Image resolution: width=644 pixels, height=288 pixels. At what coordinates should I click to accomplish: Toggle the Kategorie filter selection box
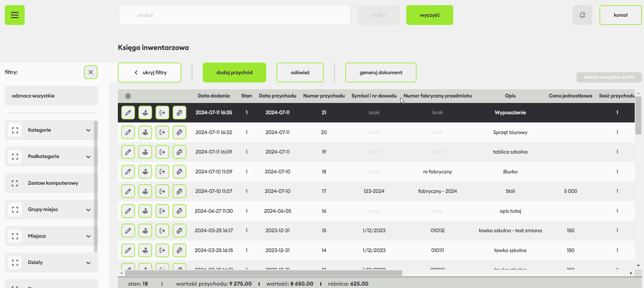[x=15, y=130]
